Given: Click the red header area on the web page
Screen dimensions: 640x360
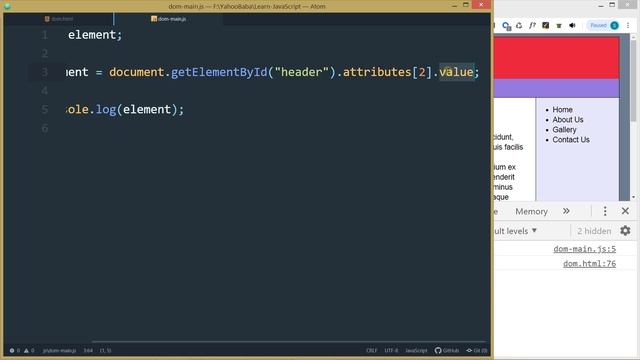Looking at the screenshot, I should point(556,58).
